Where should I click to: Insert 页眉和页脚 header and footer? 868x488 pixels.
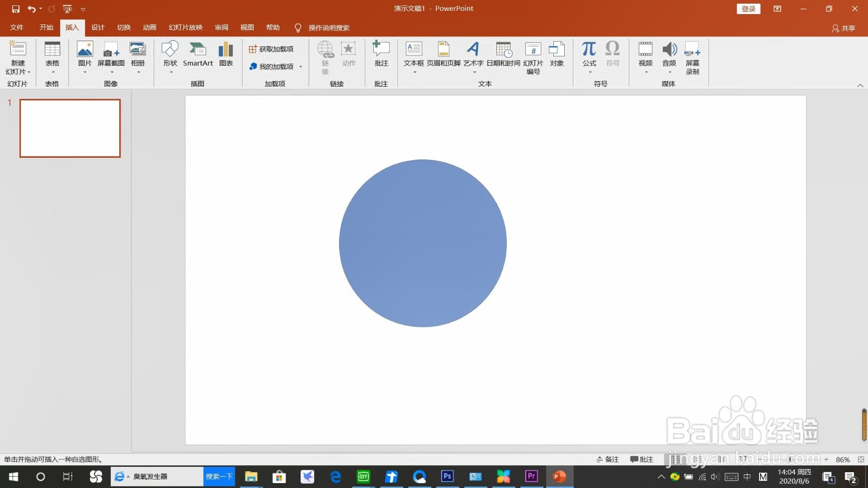[443, 54]
